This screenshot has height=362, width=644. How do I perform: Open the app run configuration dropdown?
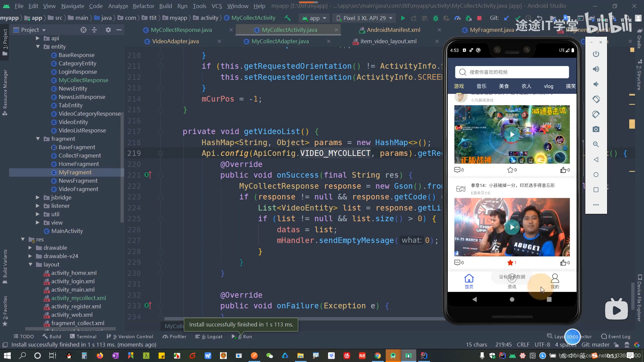coord(314,18)
